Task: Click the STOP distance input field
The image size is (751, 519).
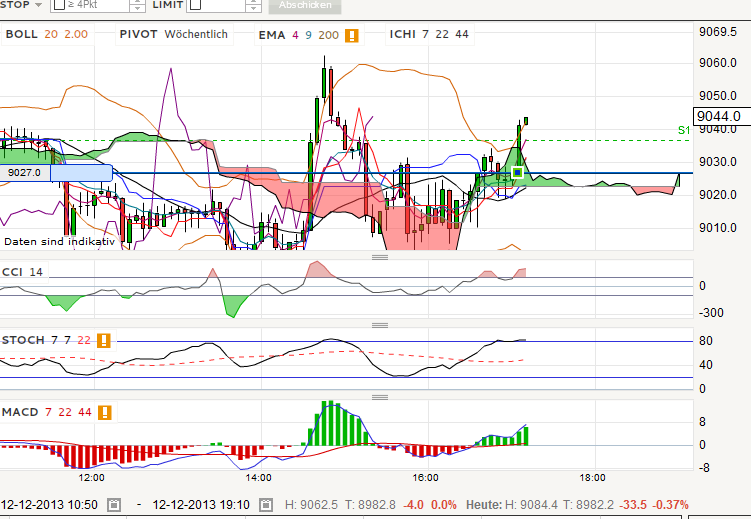Action: pos(90,5)
